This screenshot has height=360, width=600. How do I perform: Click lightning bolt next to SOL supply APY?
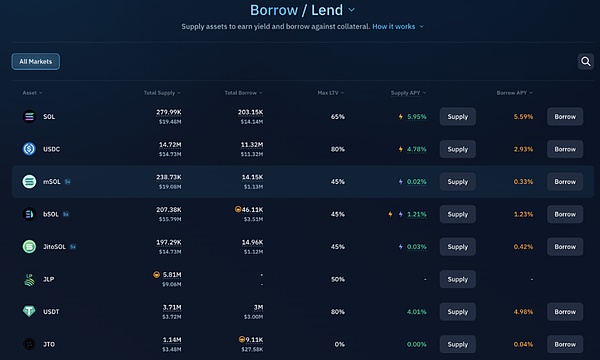click(401, 117)
